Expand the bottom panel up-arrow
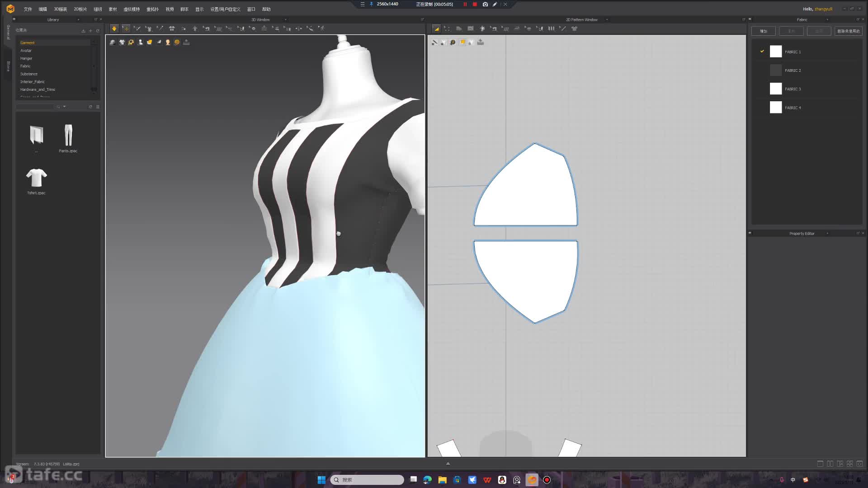The width and height of the screenshot is (868, 488). [448, 464]
